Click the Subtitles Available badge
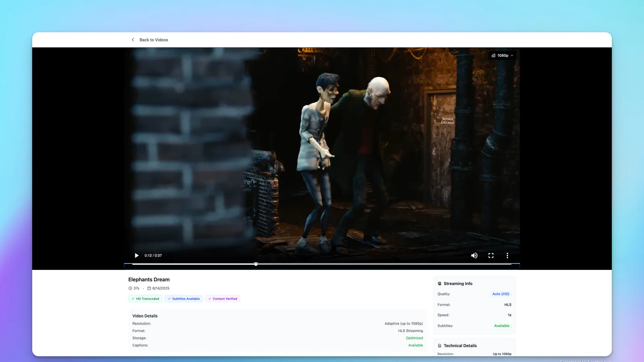Image resolution: width=644 pixels, height=362 pixels. (184, 299)
